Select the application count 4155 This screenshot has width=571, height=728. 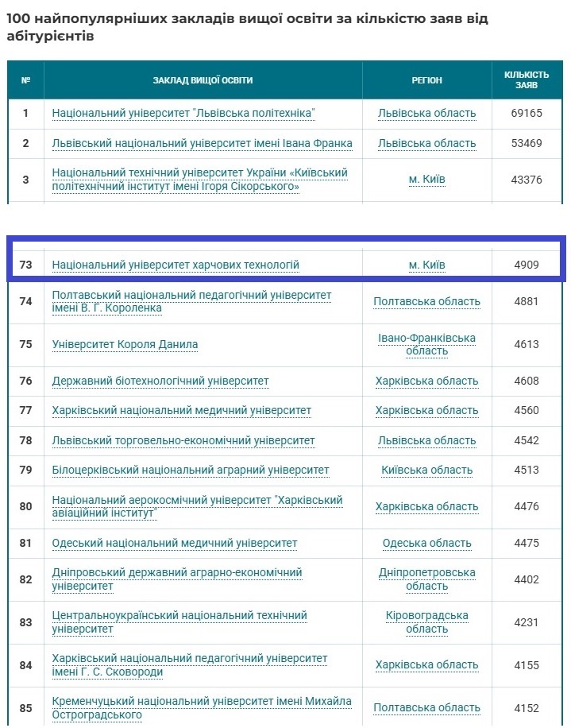click(x=527, y=665)
